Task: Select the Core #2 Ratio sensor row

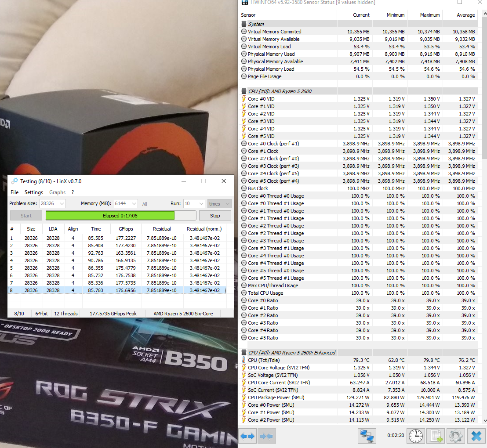Action: 358,315
